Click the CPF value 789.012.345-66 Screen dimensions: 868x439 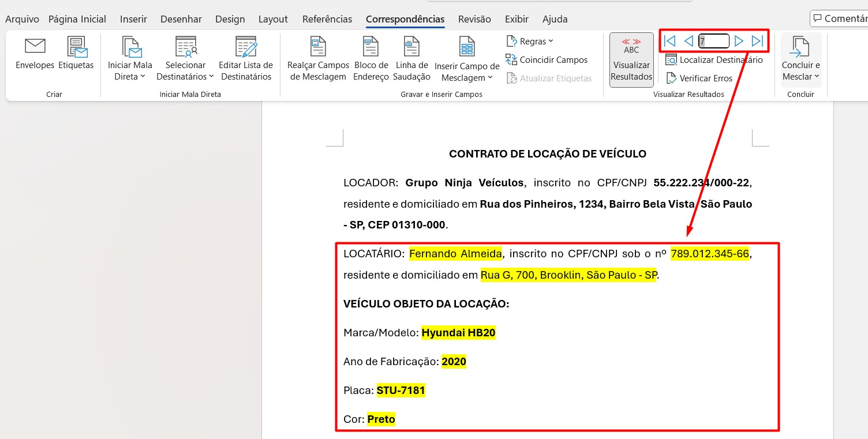click(x=710, y=254)
